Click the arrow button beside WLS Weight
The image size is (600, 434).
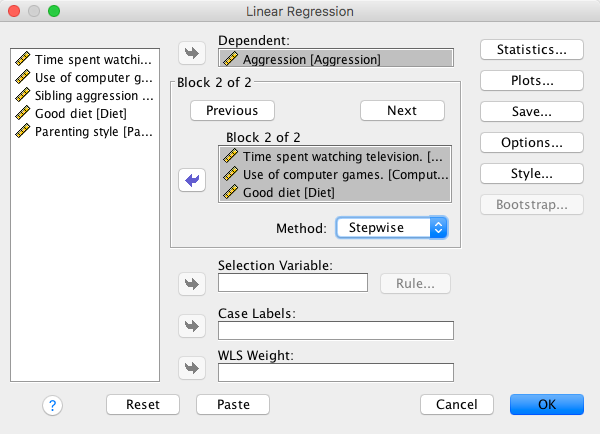[191, 369]
